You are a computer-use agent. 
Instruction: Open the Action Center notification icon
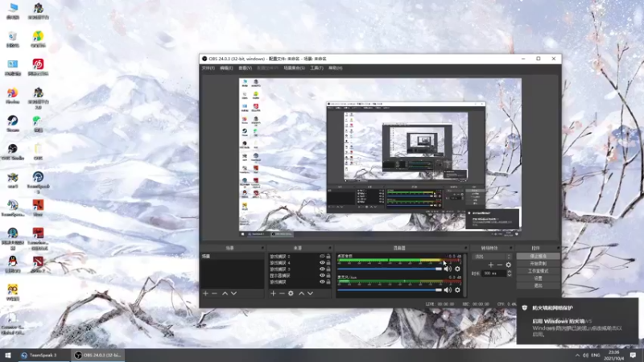click(633, 356)
